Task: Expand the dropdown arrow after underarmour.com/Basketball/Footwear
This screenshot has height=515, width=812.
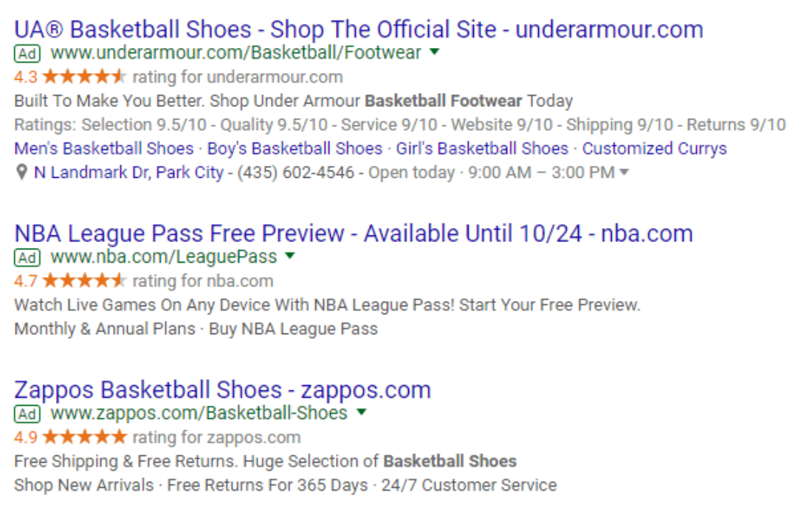Action: (x=435, y=52)
